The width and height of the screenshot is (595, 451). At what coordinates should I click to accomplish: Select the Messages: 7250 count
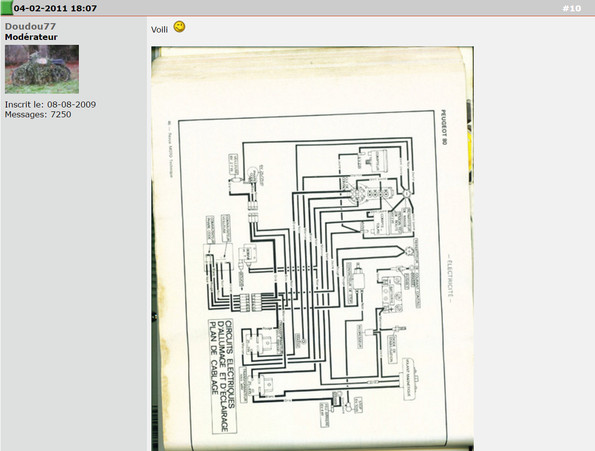pyautogui.click(x=38, y=114)
